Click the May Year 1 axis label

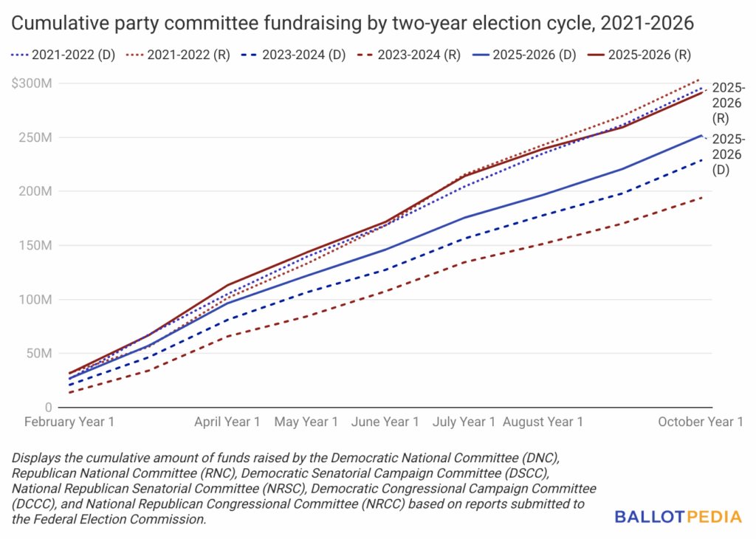point(306,422)
